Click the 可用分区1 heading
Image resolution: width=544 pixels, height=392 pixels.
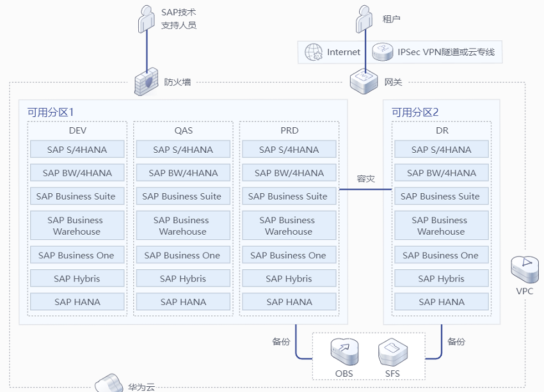coord(51,112)
